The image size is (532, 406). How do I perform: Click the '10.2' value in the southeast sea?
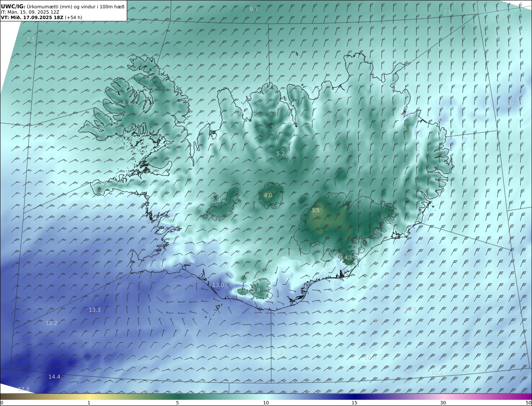click(x=437, y=373)
